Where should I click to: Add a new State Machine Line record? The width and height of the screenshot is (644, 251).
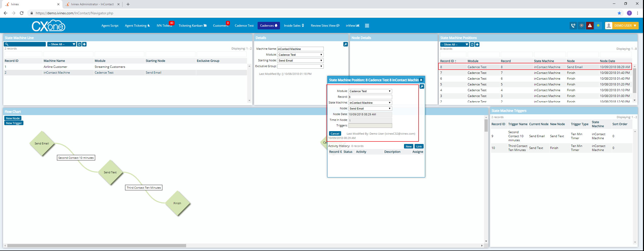84,44
